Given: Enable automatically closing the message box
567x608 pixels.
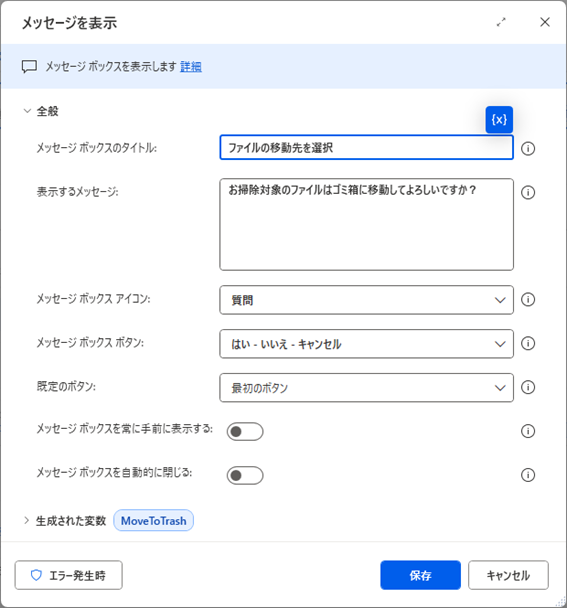Looking at the screenshot, I should tap(245, 475).
